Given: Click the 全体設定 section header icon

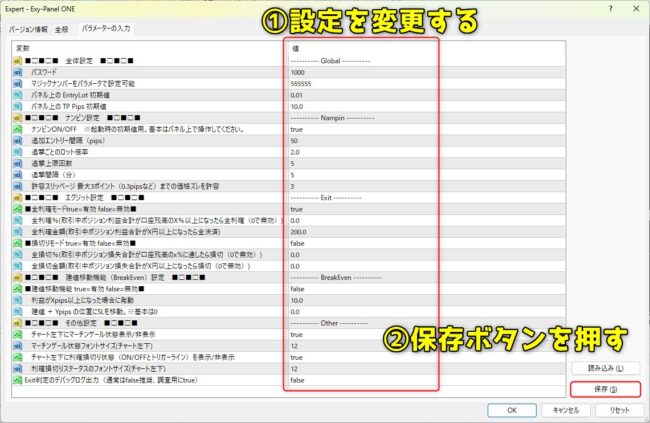Looking at the screenshot, I should pos(18,62).
